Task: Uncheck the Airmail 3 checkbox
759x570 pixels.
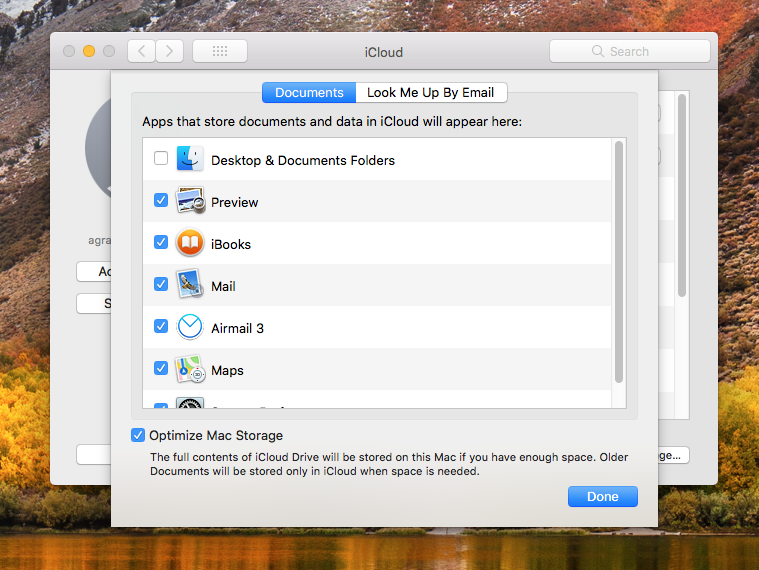Action: [161, 326]
